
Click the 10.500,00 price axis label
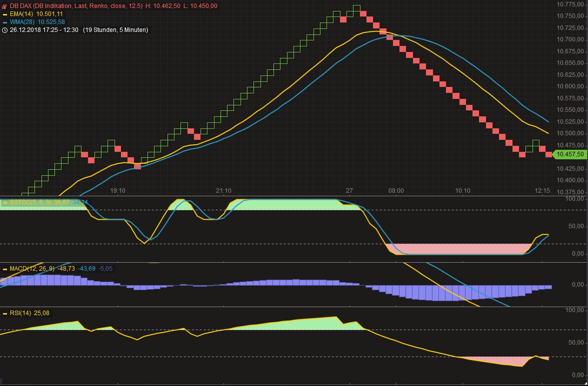[570, 134]
